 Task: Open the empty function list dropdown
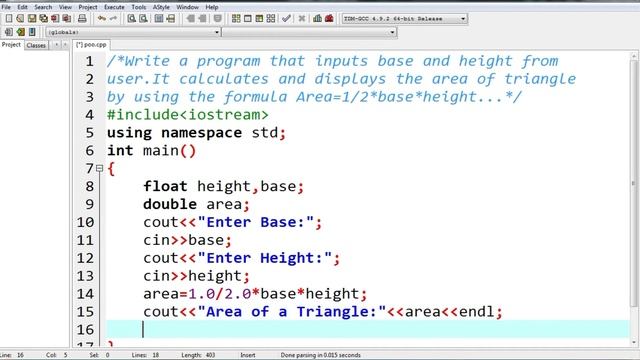point(309,32)
